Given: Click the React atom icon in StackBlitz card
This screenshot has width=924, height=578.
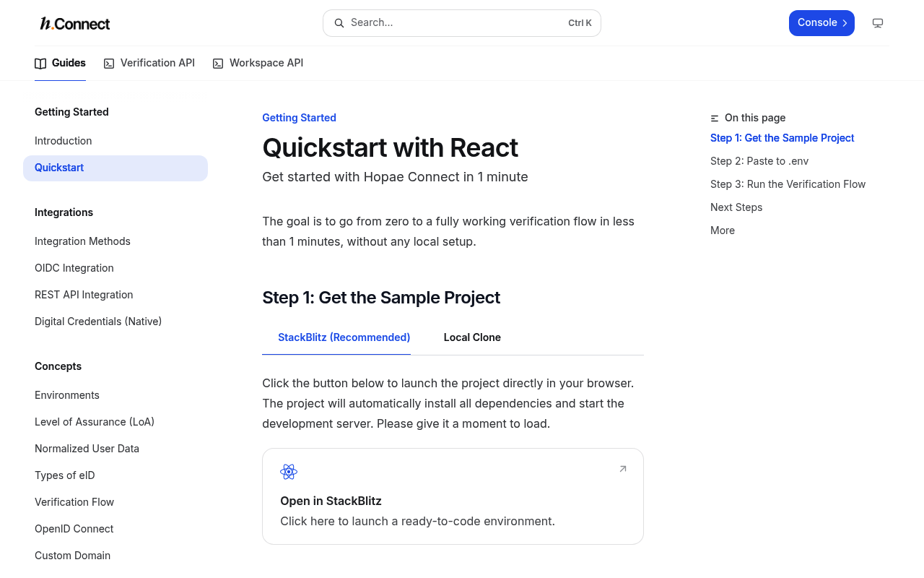Looking at the screenshot, I should point(289,472).
